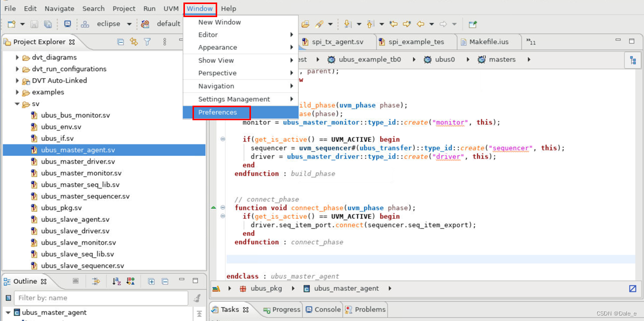Select ubus_env.sv file
The image size is (644, 321).
[61, 127]
